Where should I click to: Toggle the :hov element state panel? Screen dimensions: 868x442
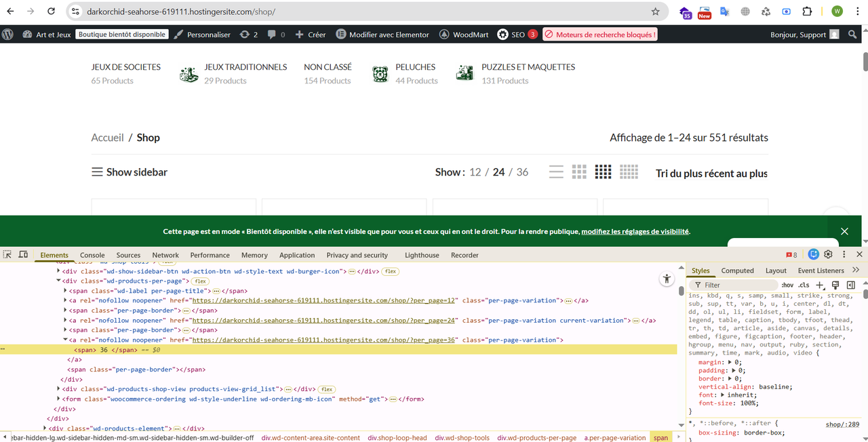787,285
